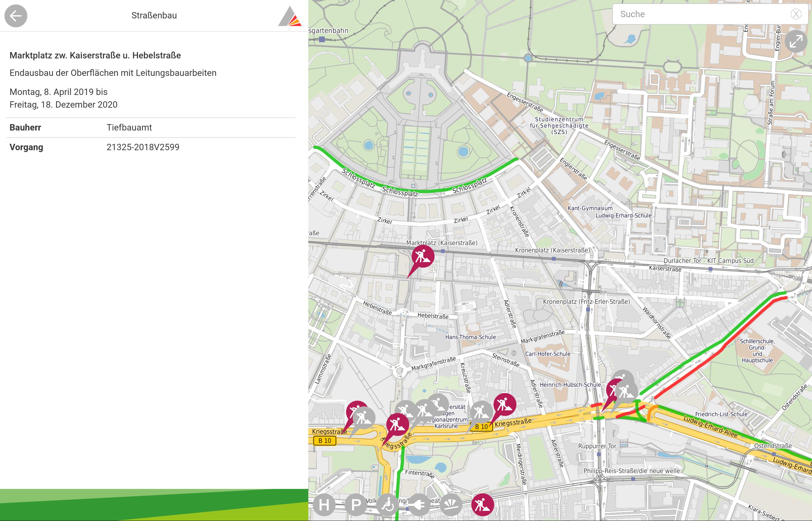Image resolution: width=812 pixels, height=521 pixels.
Task: Toggle the fan-shaped icon layer button
Action: [451, 505]
